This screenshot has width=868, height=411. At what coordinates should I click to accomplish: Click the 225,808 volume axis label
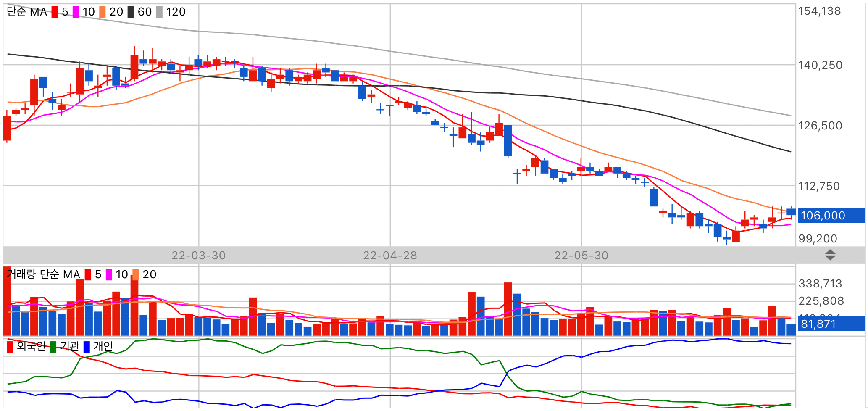[x=821, y=301]
